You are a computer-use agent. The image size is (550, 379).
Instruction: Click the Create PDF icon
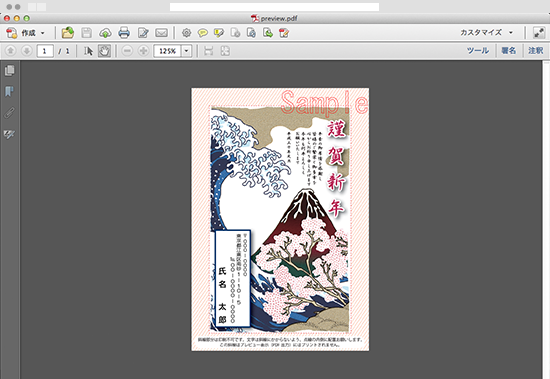(x=12, y=33)
